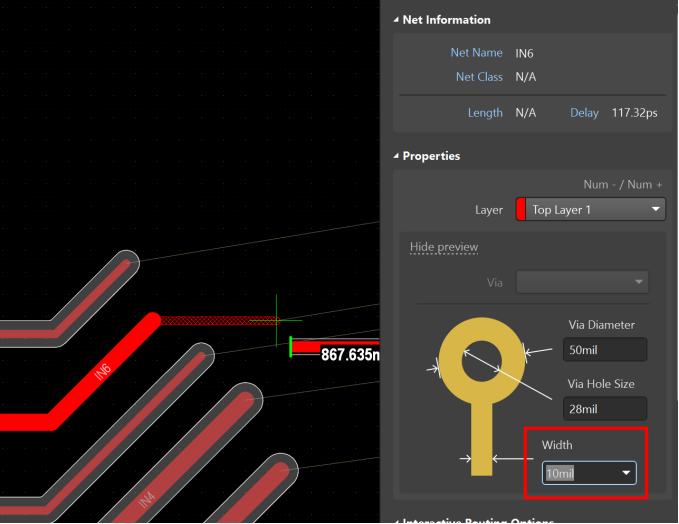This screenshot has width=679, height=524.
Task: Collapse the Net Information section
Action: coord(396,20)
